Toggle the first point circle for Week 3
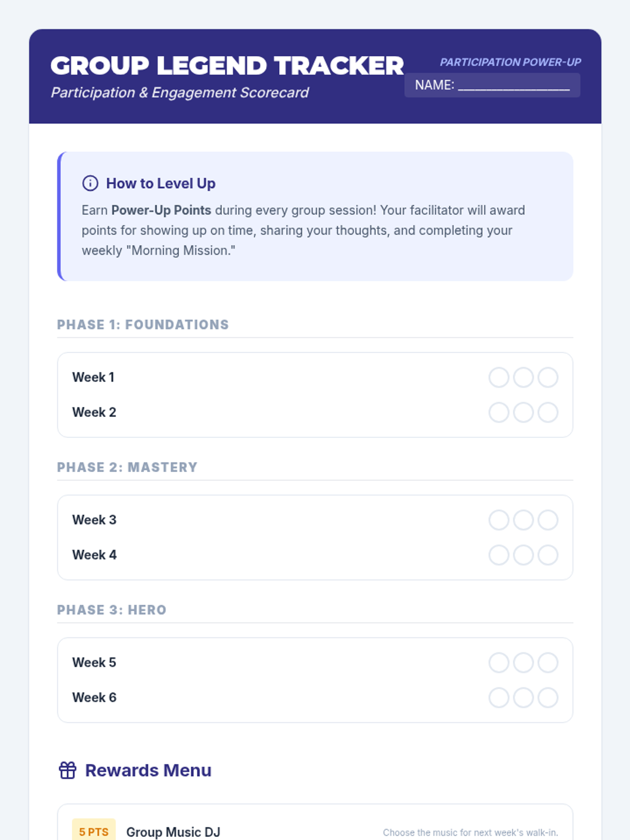630x840 pixels. [x=499, y=520]
